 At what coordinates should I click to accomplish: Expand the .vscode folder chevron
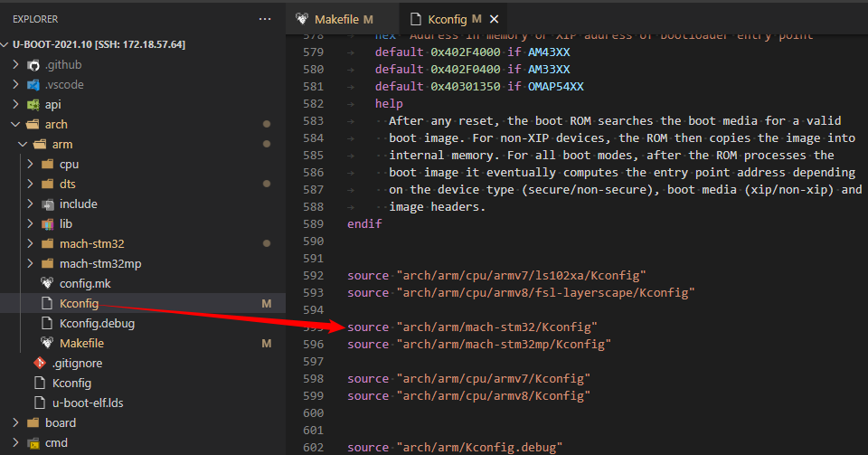[16, 85]
